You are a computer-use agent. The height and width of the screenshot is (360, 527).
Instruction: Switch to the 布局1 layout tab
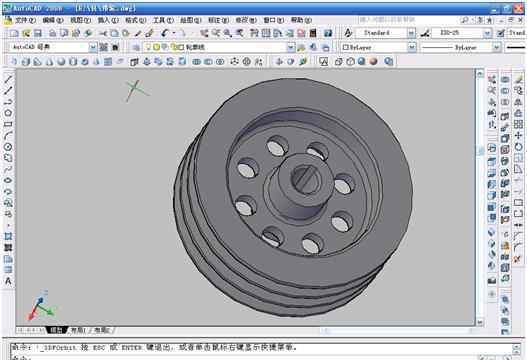click(77, 330)
